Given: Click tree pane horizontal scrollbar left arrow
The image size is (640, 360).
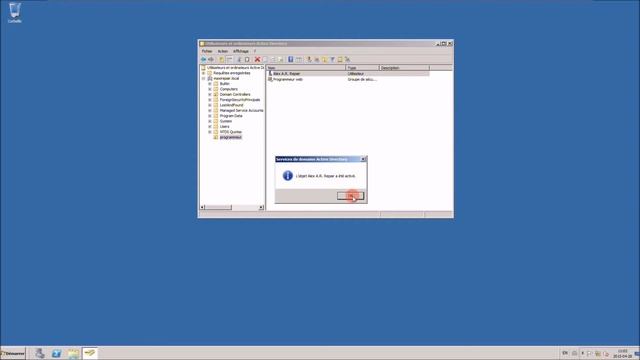Looking at the screenshot, I should (202, 207).
